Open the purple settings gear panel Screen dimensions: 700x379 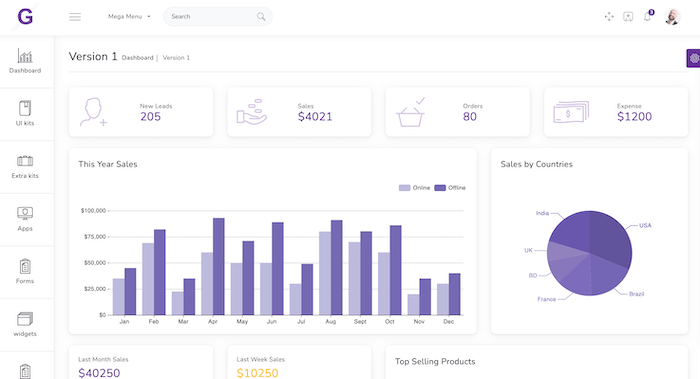693,58
